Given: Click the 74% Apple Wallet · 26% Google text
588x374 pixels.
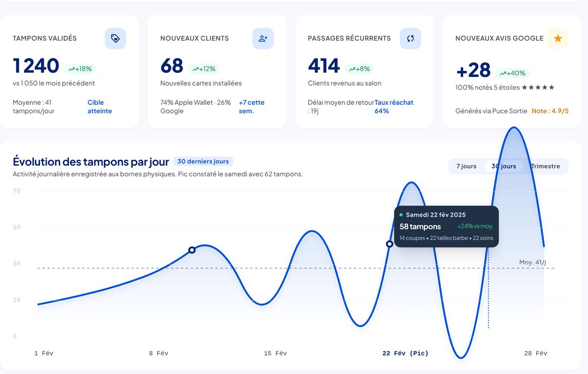Looking at the screenshot, I should click(x=196, y=107).
